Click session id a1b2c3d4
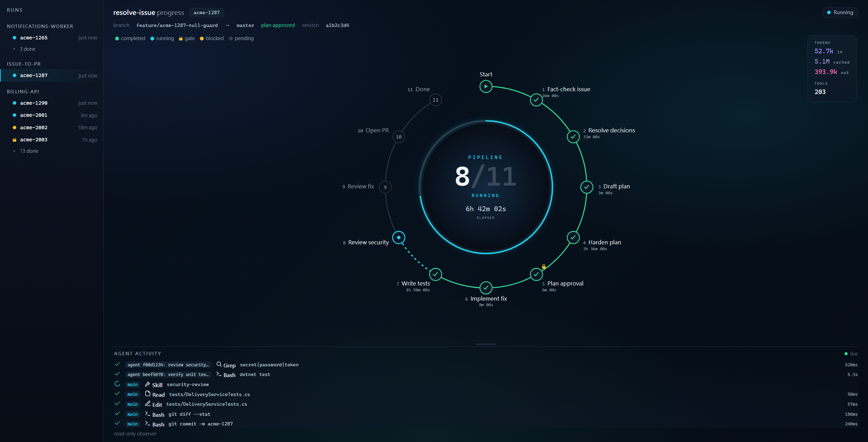 [x=337, y=26]
